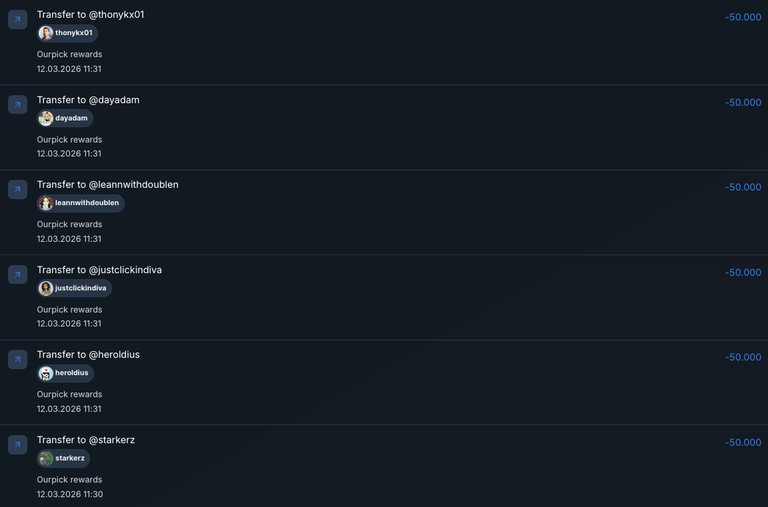This screenshot has height=507, width=768.
Task: Click the leannwithdoublen avatar picture
Action: click(46, 203)
